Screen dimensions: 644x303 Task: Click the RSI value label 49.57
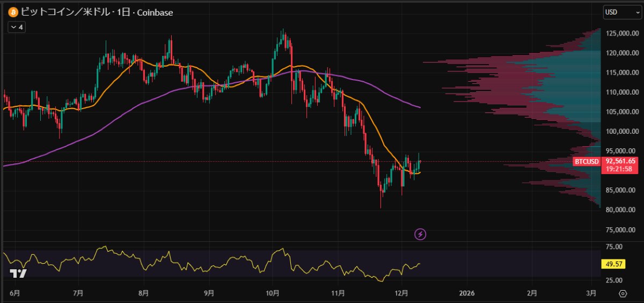pos(613,264)
